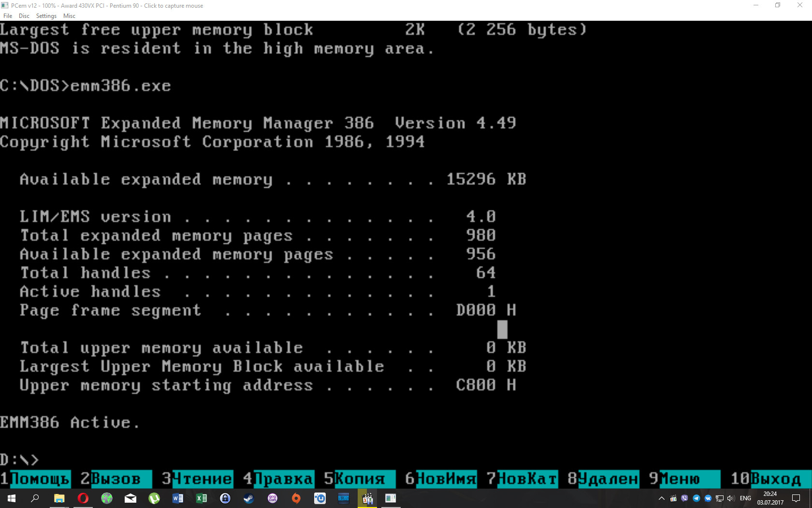This screenshot has height=508, width=812.
Task: Open Viber from the system tray
Action: [684, 498]
